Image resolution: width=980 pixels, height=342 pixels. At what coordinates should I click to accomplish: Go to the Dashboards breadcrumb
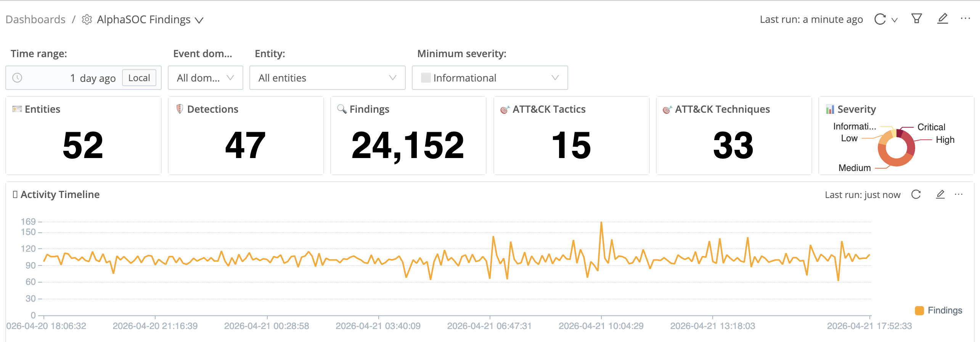tap(35, 19)
